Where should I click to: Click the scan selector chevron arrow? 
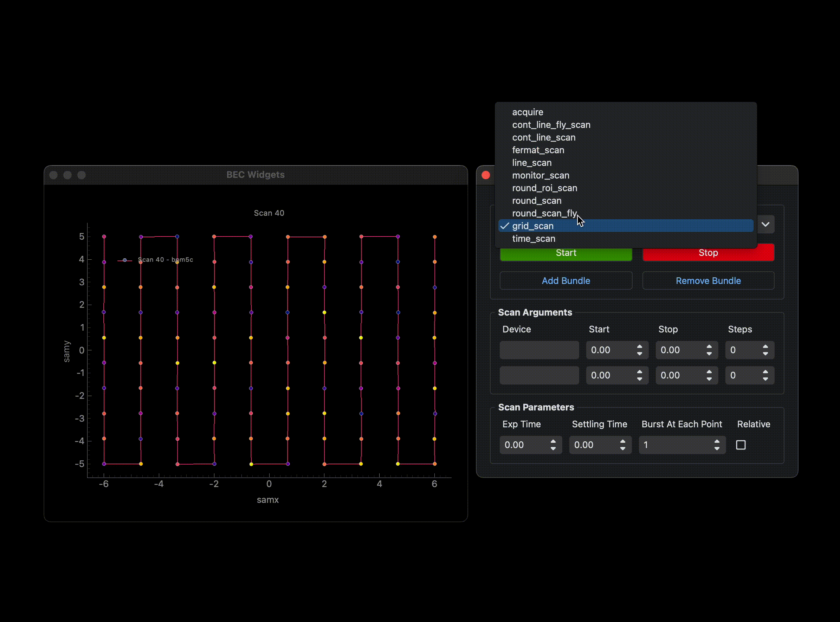[765, 225]
